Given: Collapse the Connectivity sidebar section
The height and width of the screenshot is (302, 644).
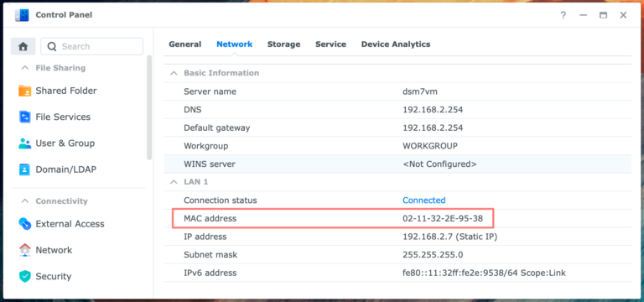Looking at the screenshot, I should point(25,201).
